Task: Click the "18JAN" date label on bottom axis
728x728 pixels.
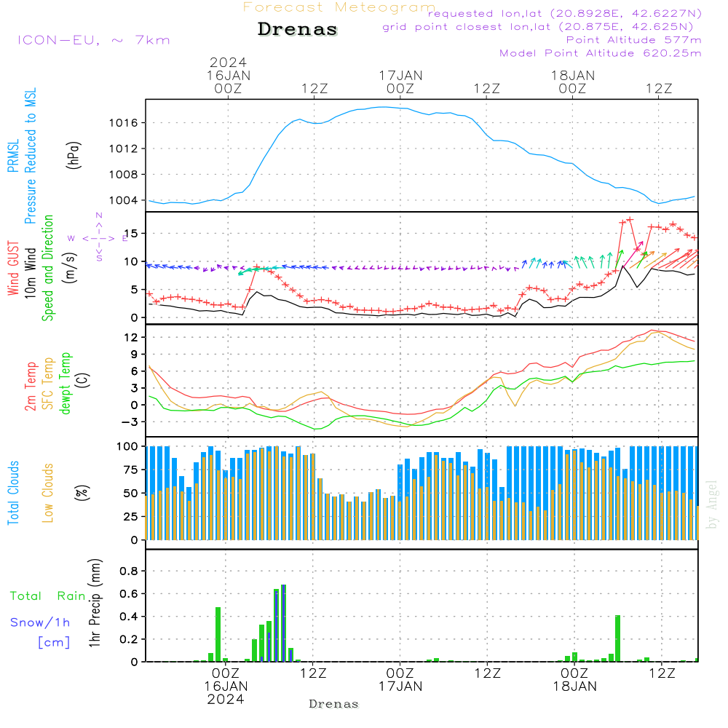Action: coord(575,687)
